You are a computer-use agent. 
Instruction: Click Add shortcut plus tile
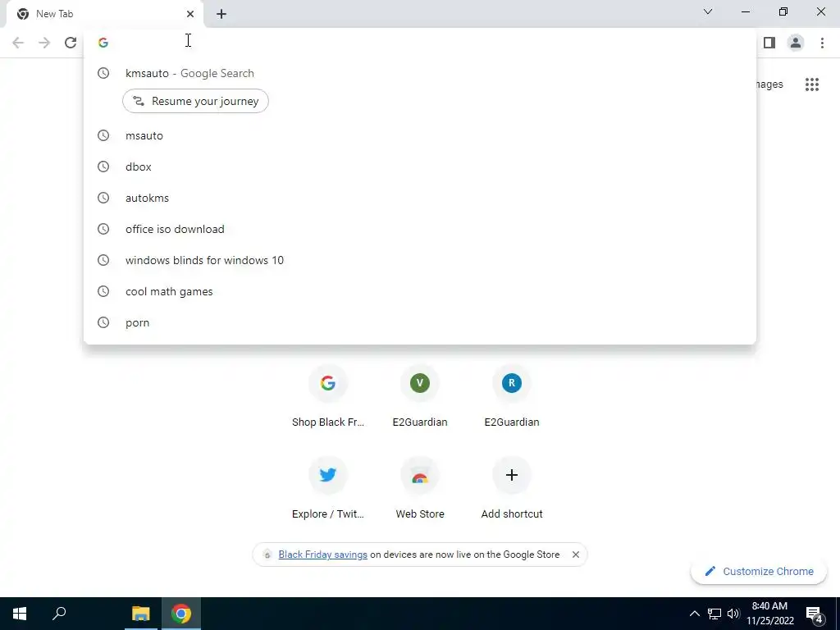512,489
